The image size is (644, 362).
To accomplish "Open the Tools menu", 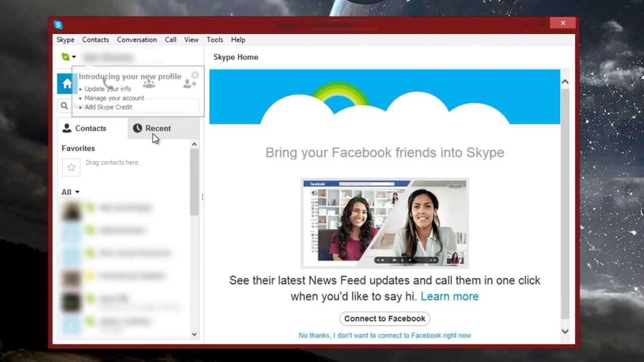I will 215,40.
